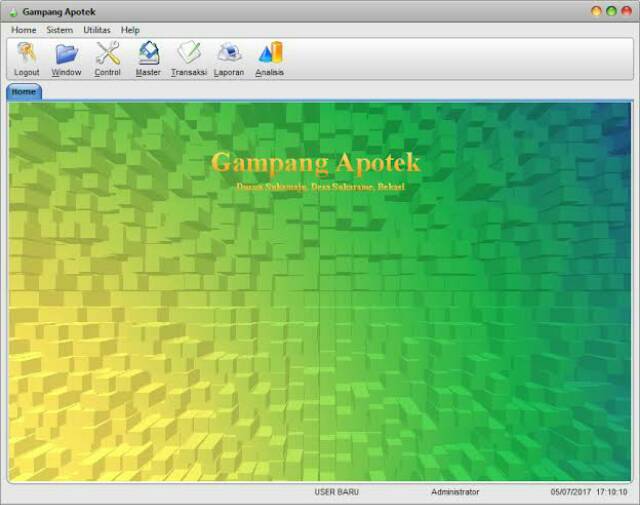Open the Transaksi toolbar icon
Image resolution: width=640 pixels, height=505 pixels.
[188, 54]
